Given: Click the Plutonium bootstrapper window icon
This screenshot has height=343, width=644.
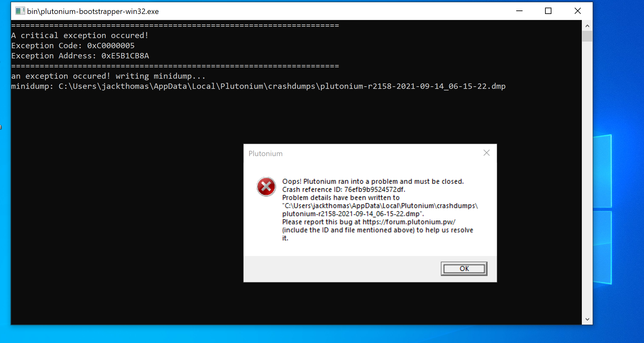Looking at the screenshot, I should 20,11.
